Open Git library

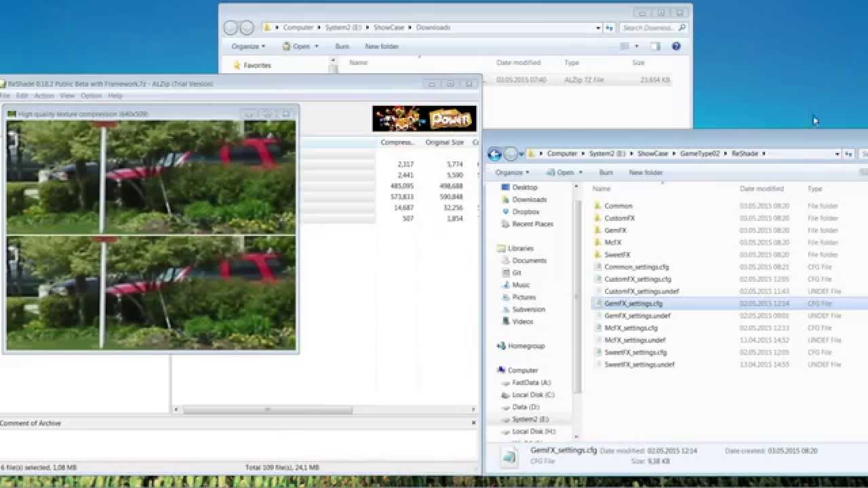click(x=517, y=272)
